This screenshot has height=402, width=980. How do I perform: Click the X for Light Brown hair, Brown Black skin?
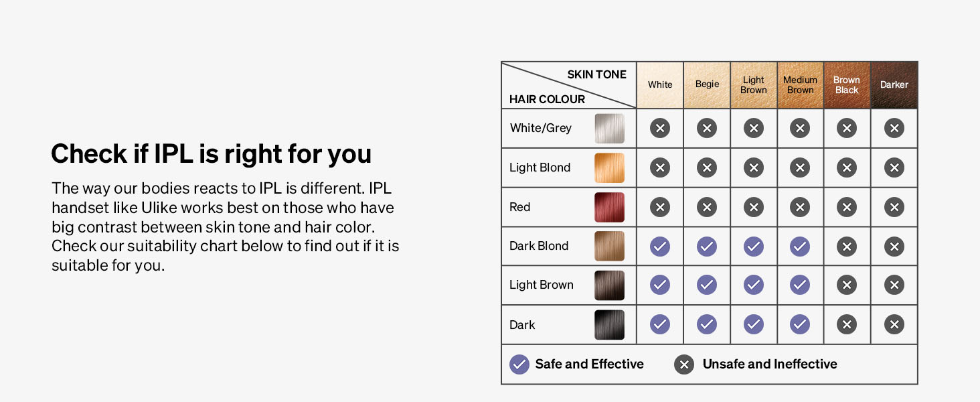coord(847,285)
